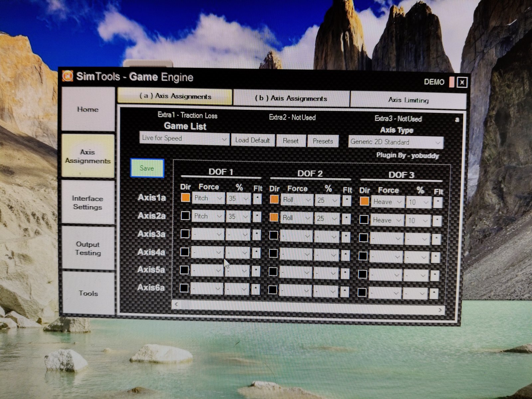Open Axis2a DOF 1 percent dropdown showing 35
The image size is (532, 399).
click(238, 216)
